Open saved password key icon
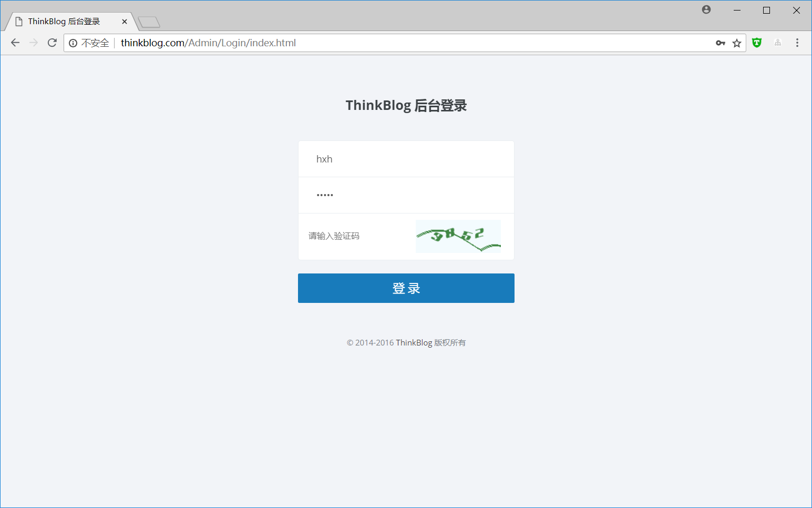The width and height of the screenshot is (812, 508). pos(721,43)
